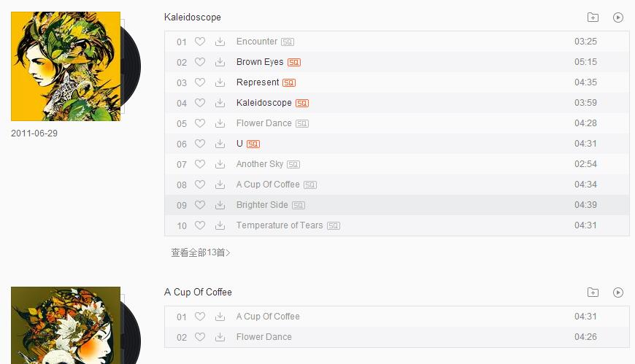
Task: Download the Kaleidoscope track 04
Action: 220,103
